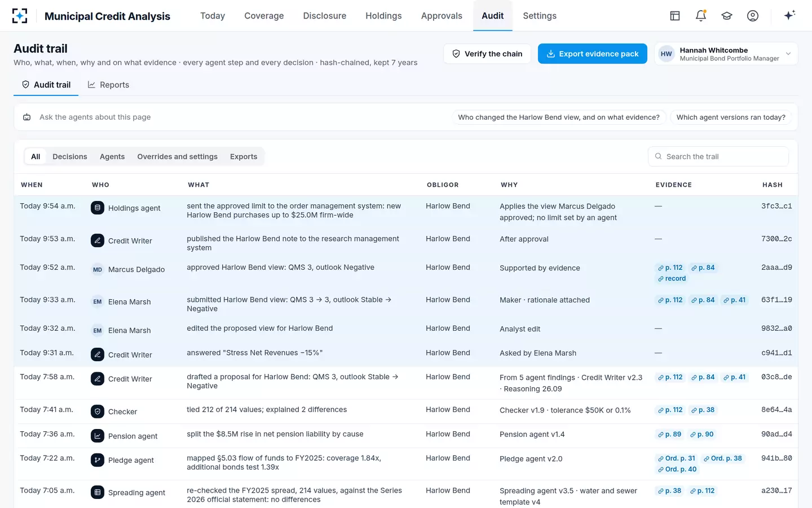Open the layout panel icon in header
The height and width of the screenshot is (508, 812).
click(x=675, y=16)
